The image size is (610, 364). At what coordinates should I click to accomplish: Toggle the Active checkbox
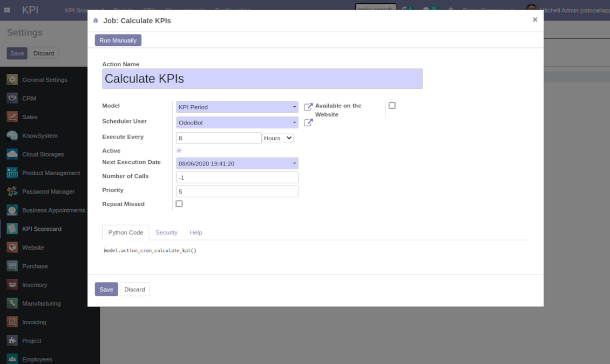pos(179,150)
